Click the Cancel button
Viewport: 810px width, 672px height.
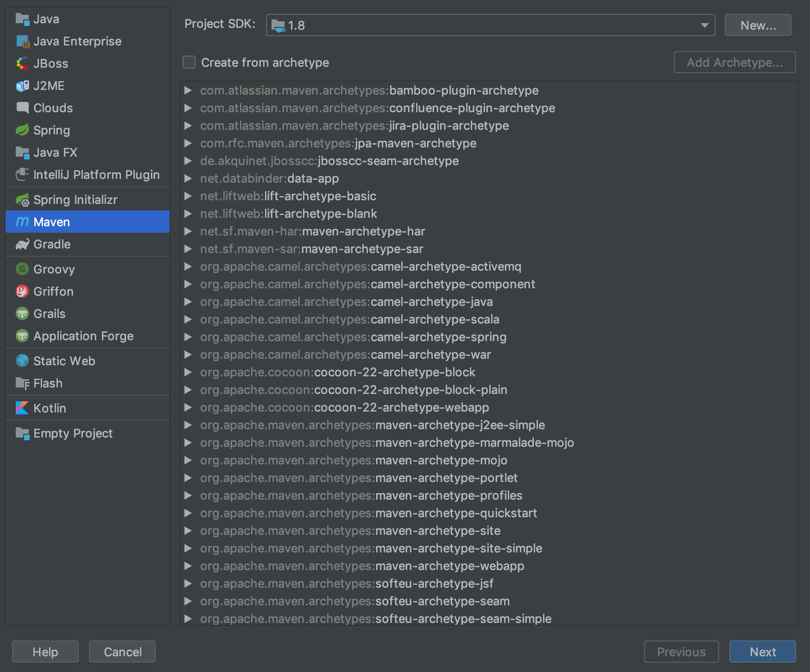pos(122,652)
